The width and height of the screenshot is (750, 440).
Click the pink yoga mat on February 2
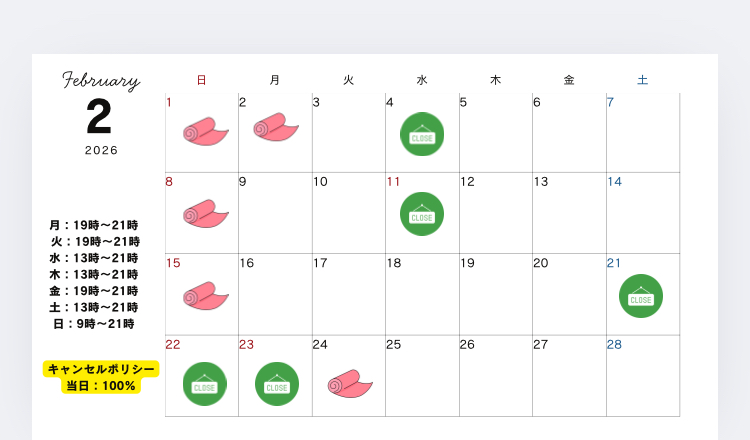(275, 127)
